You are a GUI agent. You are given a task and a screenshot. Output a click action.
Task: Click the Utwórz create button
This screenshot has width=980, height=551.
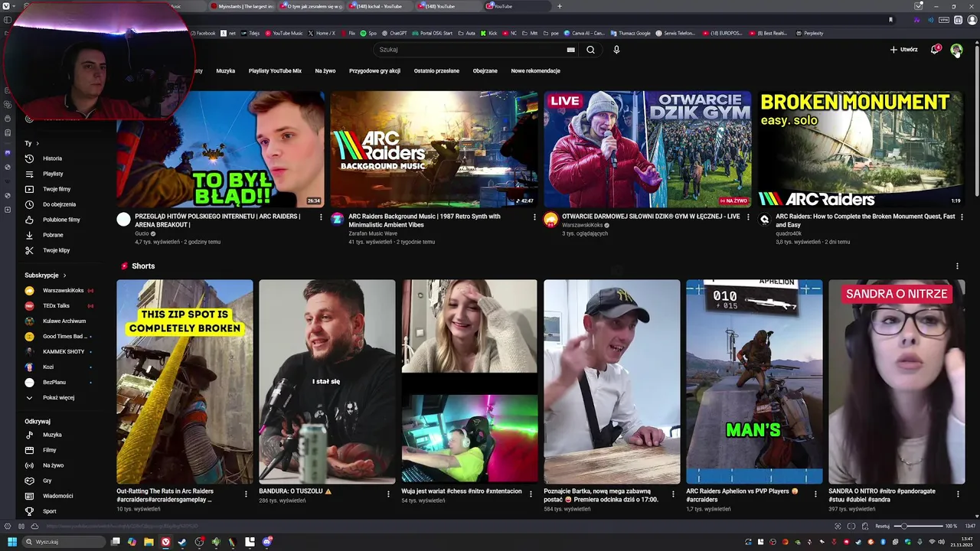(x=904, y=50)
